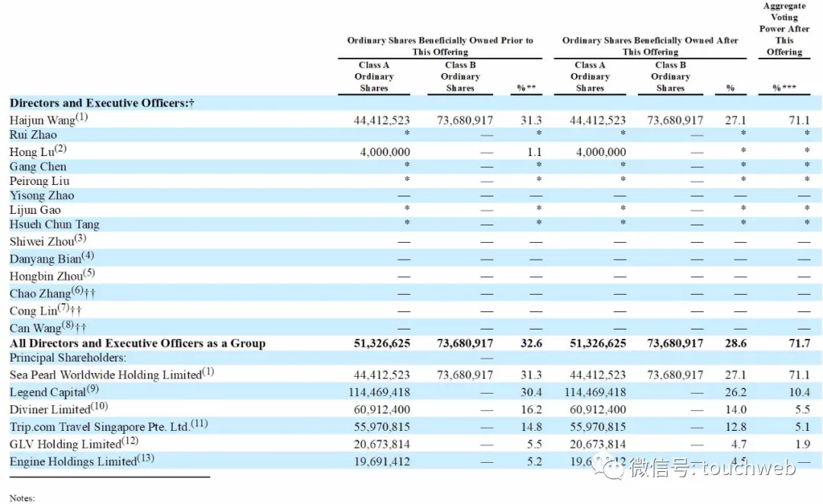Click 'All Directors and Executive Officers as a Group'
The height and width of the screenshot is (504, 823).
pyautogui.click(x=137, y=343)
